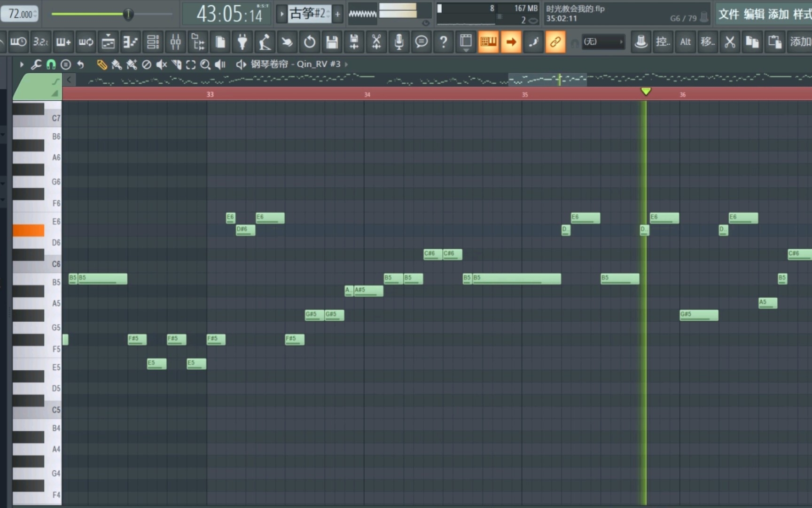Screen dimensions: 812x508
Task: Select the pencil Draw tool
Action: pos(101,64)
